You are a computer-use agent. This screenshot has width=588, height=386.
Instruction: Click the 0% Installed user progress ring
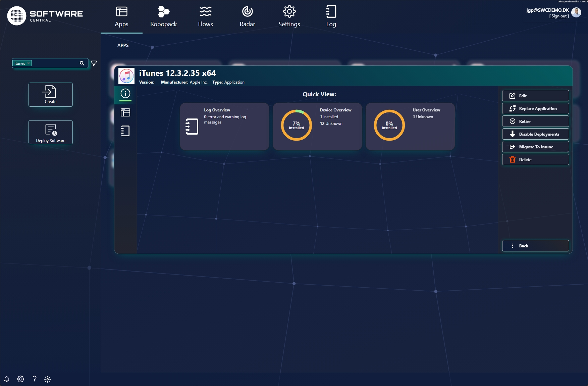coord(389,125)
